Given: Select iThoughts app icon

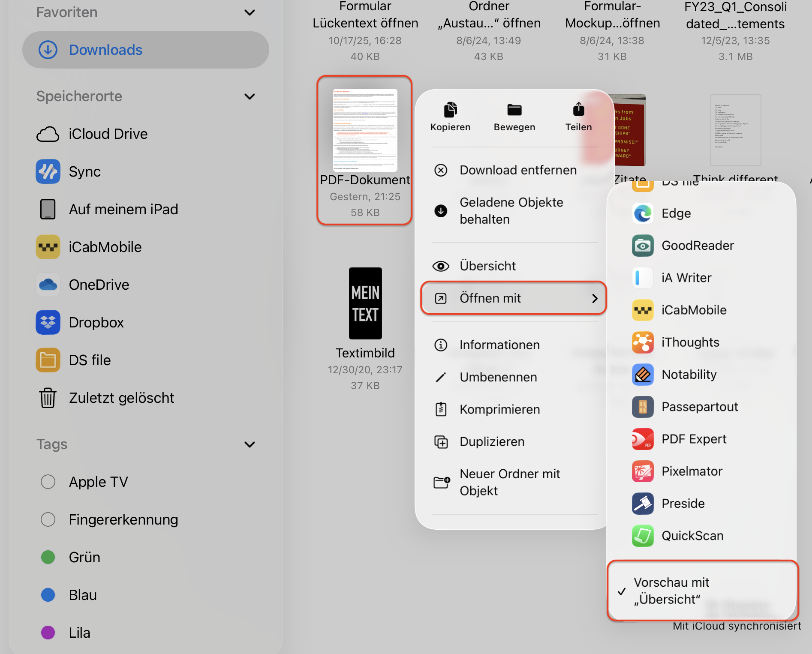Looking at the screenshot, I should tap(643, 342).
